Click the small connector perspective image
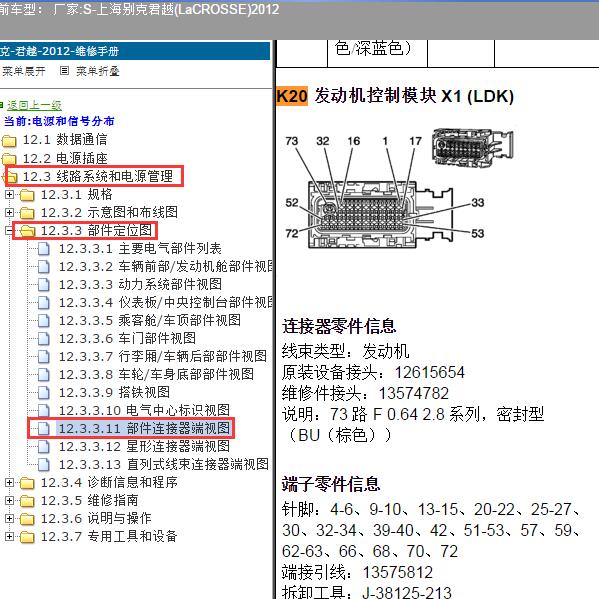 pos(473,147)
